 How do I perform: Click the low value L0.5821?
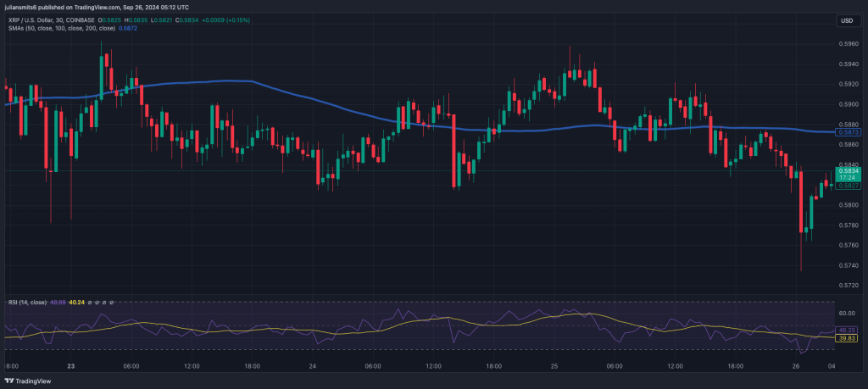(x=163, y=20)
